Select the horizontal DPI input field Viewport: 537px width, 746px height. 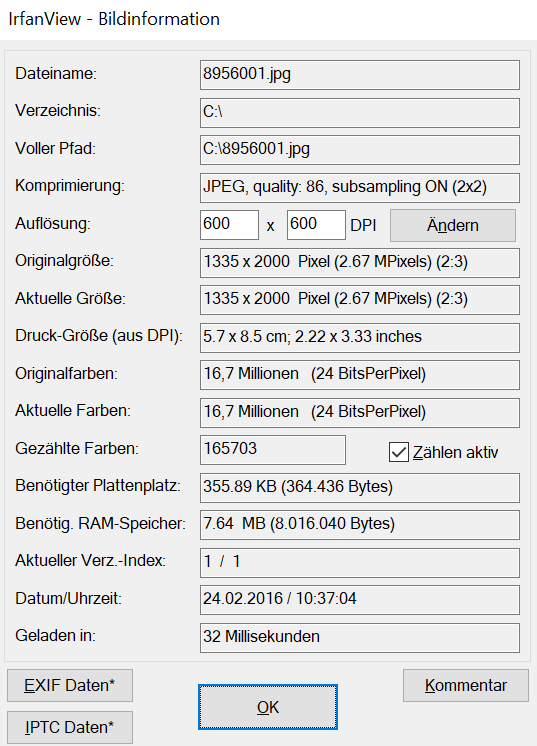[x=229, y=225]
